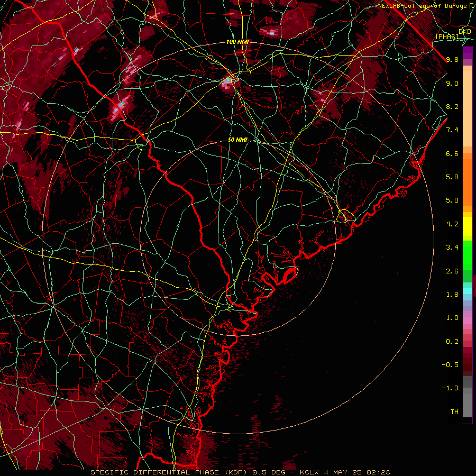Click the 50 NMI range ring label
The image size is (476, 476).
[x=237, y=140]
